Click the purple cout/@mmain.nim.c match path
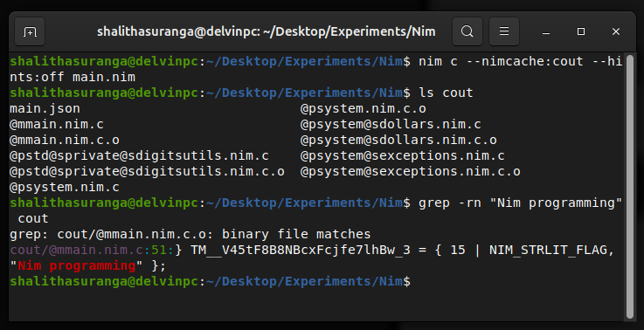The width and height of the screenshot is (644, 330). [x=76, y=250]
